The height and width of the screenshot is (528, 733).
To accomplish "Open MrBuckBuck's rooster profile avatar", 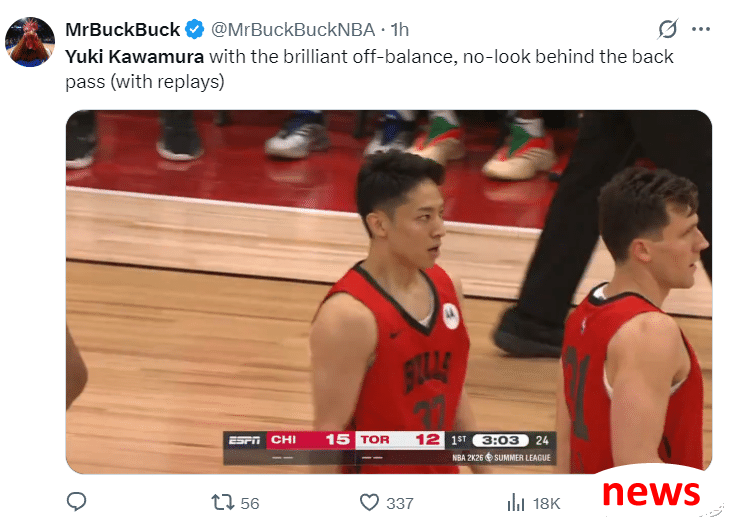I will coord(30,42).
